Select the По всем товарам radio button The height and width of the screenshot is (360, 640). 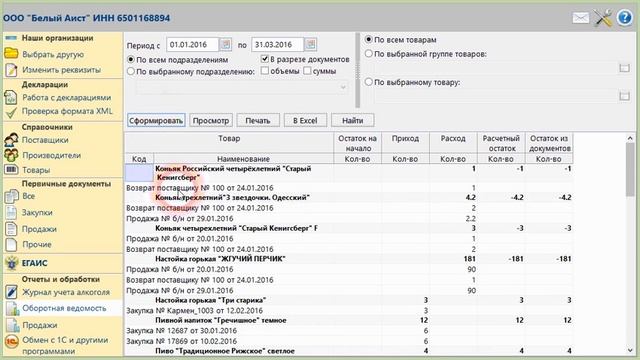369,40
